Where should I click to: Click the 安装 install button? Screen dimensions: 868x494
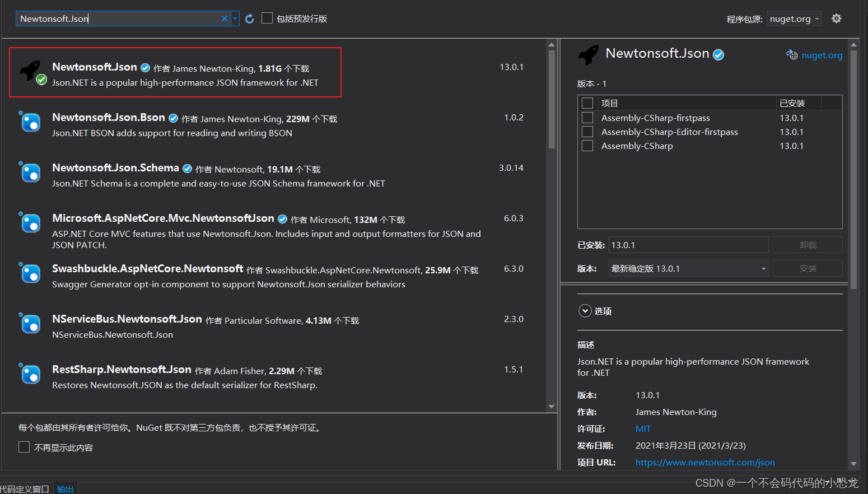[808, 268]
